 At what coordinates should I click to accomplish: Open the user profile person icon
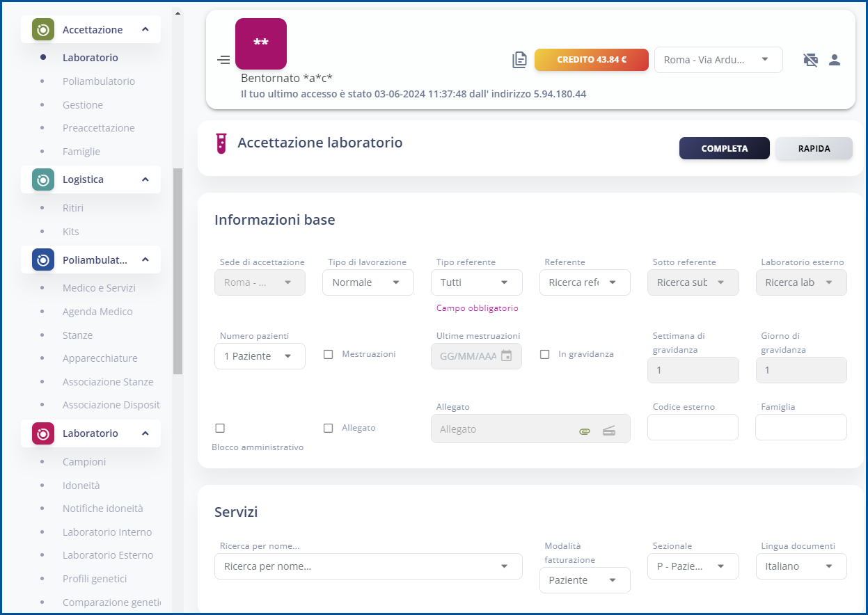pos(834,60)
